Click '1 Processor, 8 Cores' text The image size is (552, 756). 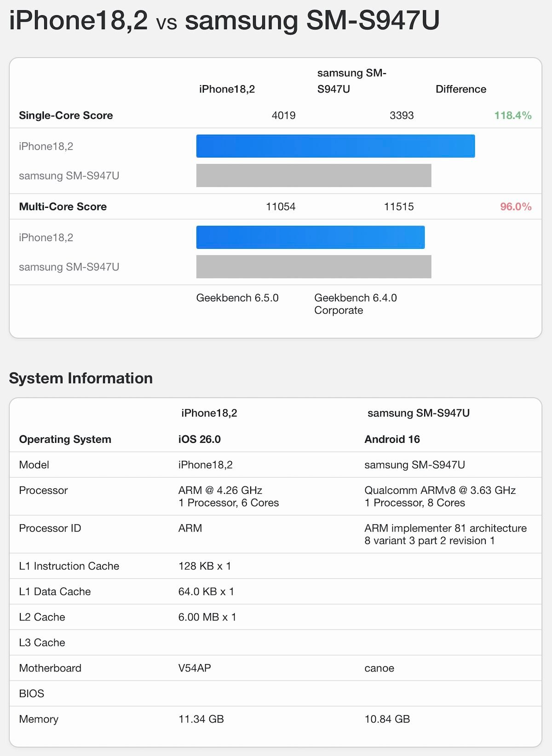point(415,503)
